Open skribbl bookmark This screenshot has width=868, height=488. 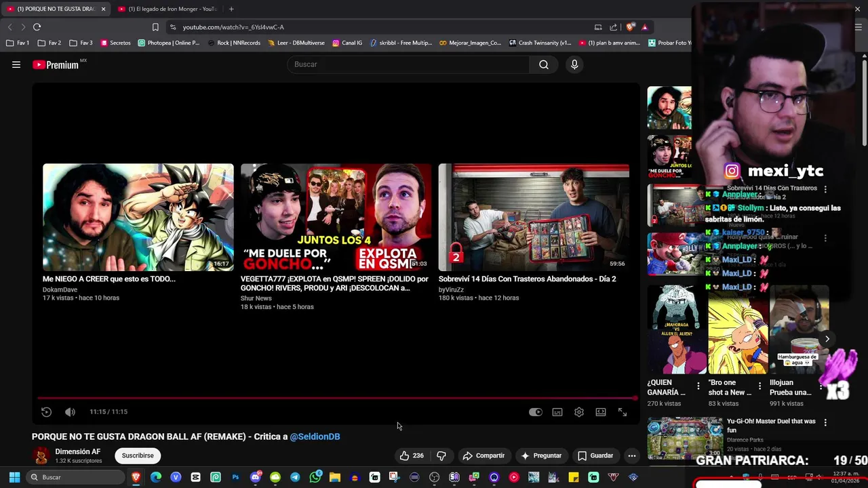pos(401,43)
